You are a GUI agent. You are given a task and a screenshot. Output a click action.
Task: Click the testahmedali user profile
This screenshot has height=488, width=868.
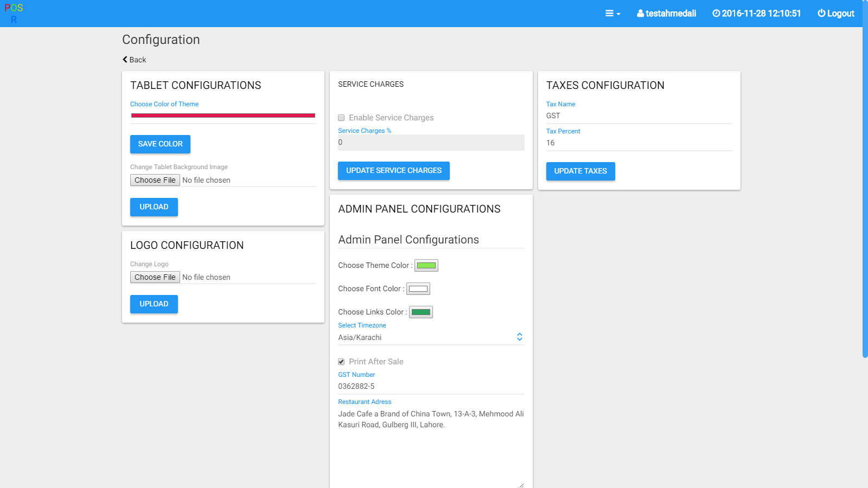(666, 14)
